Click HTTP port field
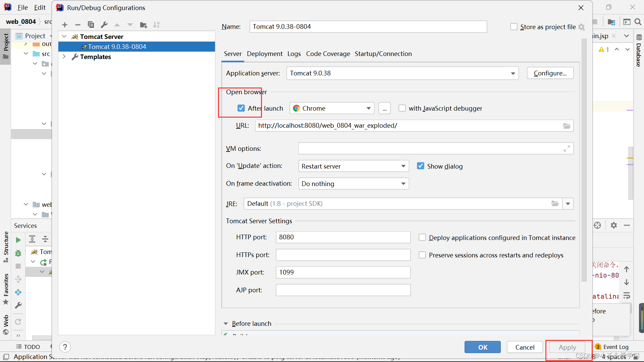644x362 pixels. [343, 237]
